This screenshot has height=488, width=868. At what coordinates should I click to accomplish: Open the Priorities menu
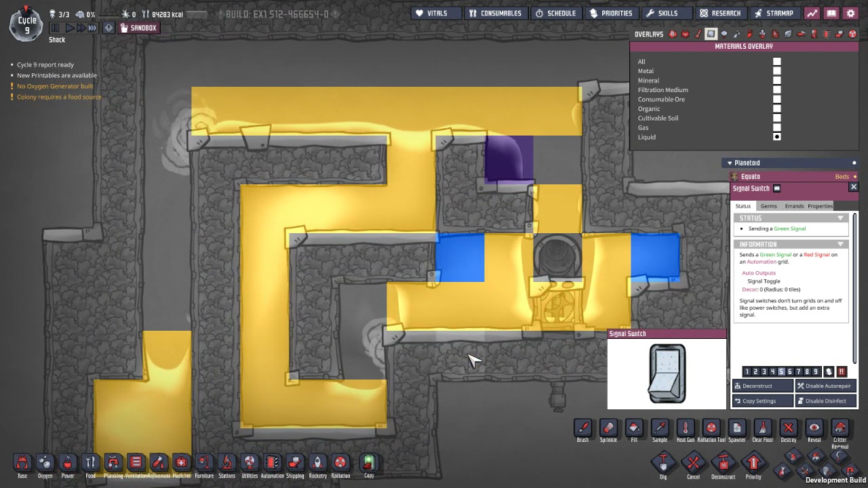coord(611,13)
